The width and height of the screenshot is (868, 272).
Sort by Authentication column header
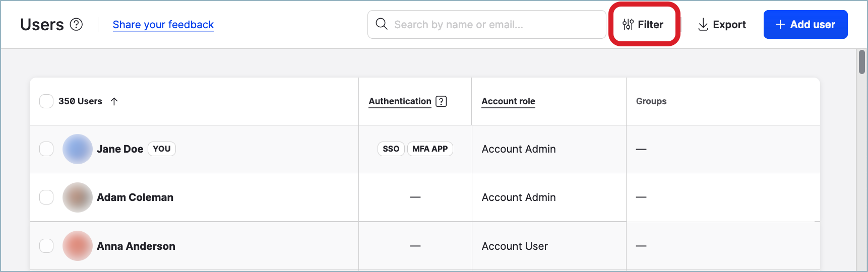400,101
